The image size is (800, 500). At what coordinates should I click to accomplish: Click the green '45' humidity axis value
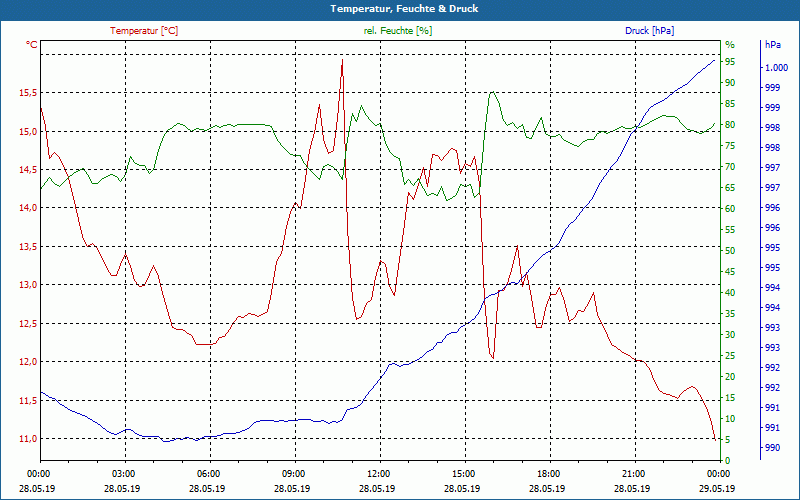click(730, 272)
